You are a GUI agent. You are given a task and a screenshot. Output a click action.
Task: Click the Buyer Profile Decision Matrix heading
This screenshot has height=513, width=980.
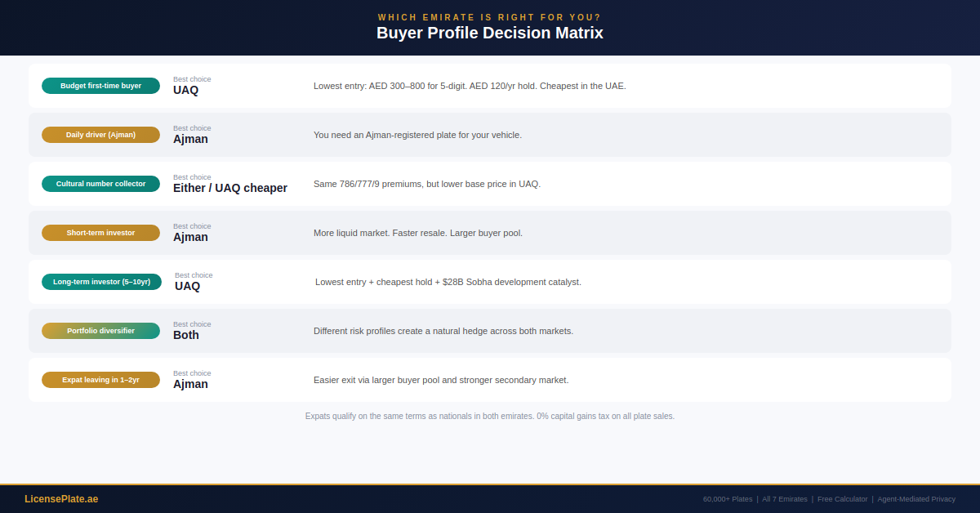490,33
